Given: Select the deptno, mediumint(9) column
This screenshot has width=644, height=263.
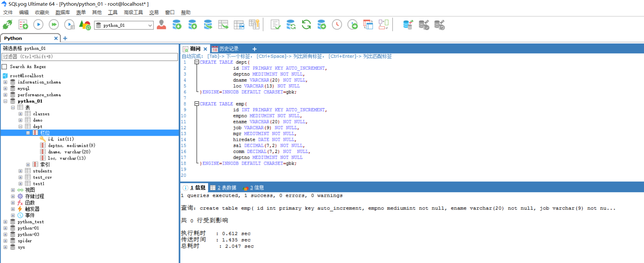Looking at the screenshot, I should (71, 146).
